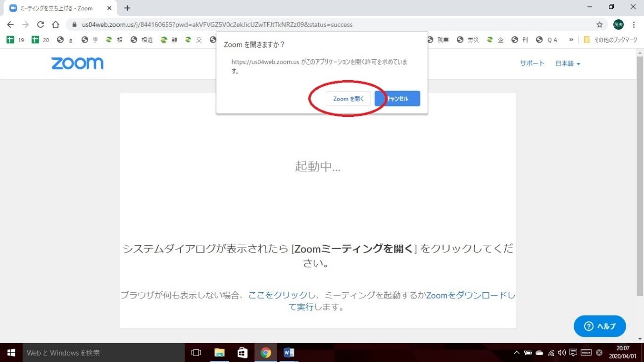Open the Chrome profile avatar

click(618, 24)
